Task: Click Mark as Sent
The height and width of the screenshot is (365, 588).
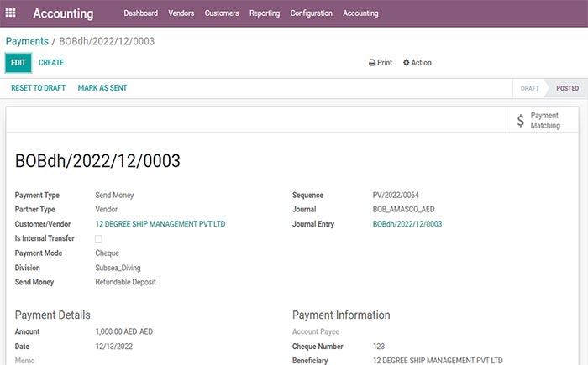Action: [102, 87]
